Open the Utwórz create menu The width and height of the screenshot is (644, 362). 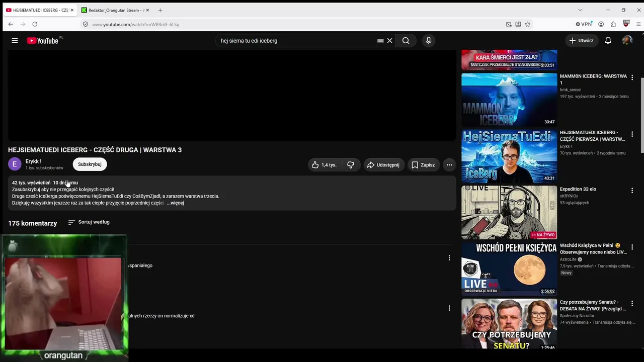[581, 41]
